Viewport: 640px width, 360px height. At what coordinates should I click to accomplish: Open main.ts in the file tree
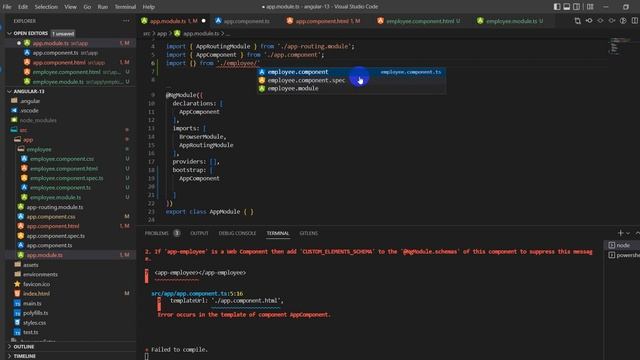(32, 303)
